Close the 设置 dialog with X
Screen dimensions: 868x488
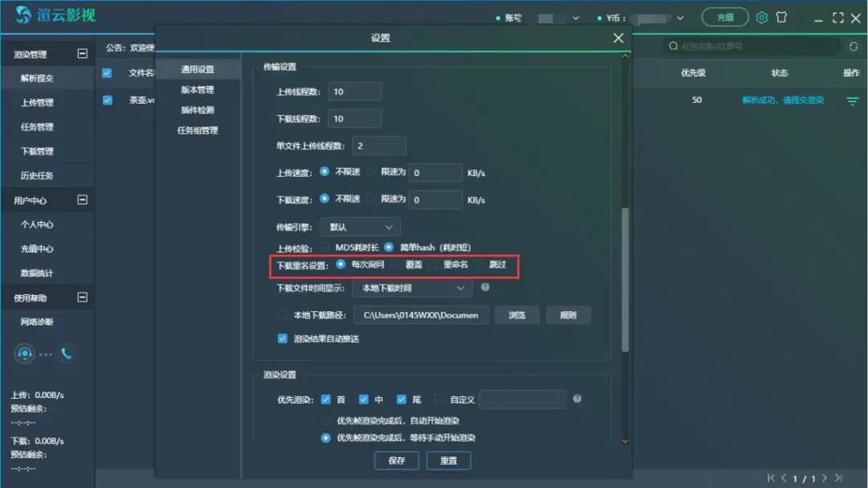click(618, 38)
